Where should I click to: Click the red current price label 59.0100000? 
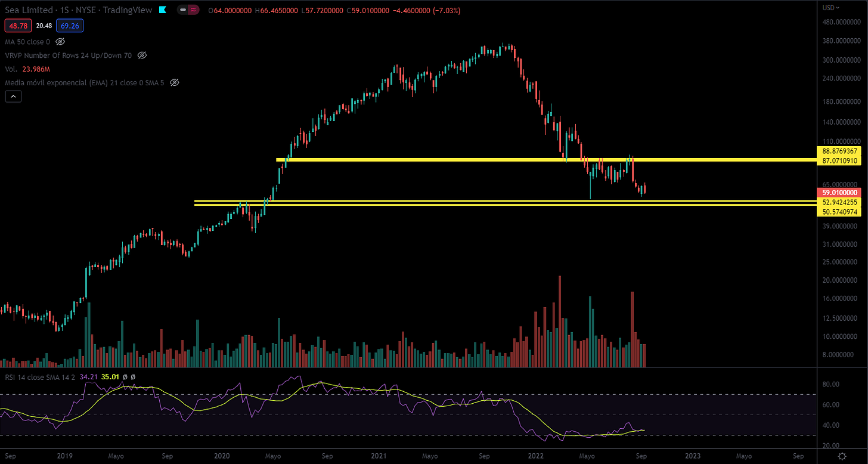click(x=839, y=193)
